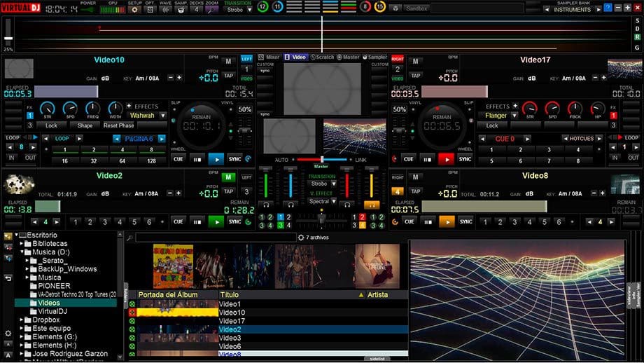This screenshot has height=363, width=644.
Task: Click headphone cue for orange channel
Action: (371, 205)
